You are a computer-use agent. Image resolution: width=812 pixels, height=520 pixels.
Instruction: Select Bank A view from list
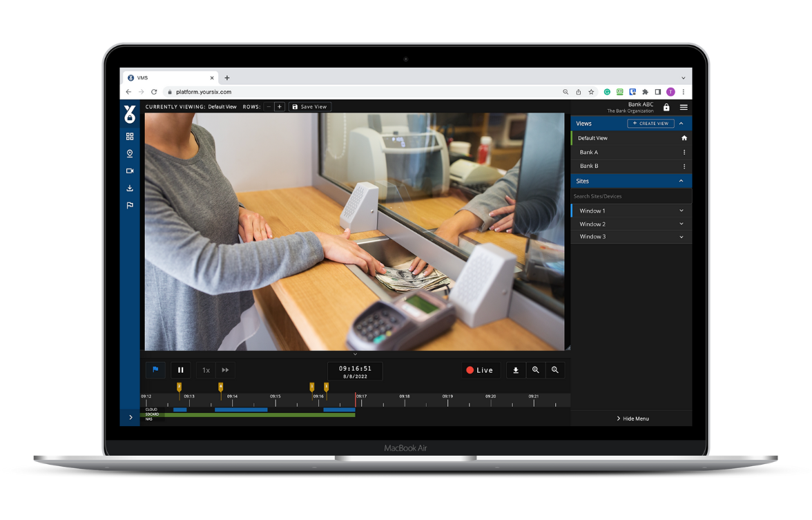589,152
